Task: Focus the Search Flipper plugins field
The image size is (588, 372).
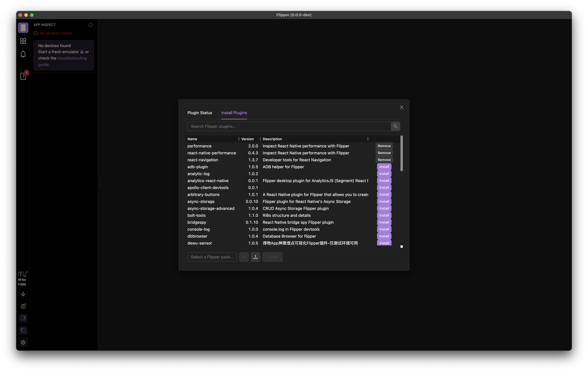Action: coord(289,126)
